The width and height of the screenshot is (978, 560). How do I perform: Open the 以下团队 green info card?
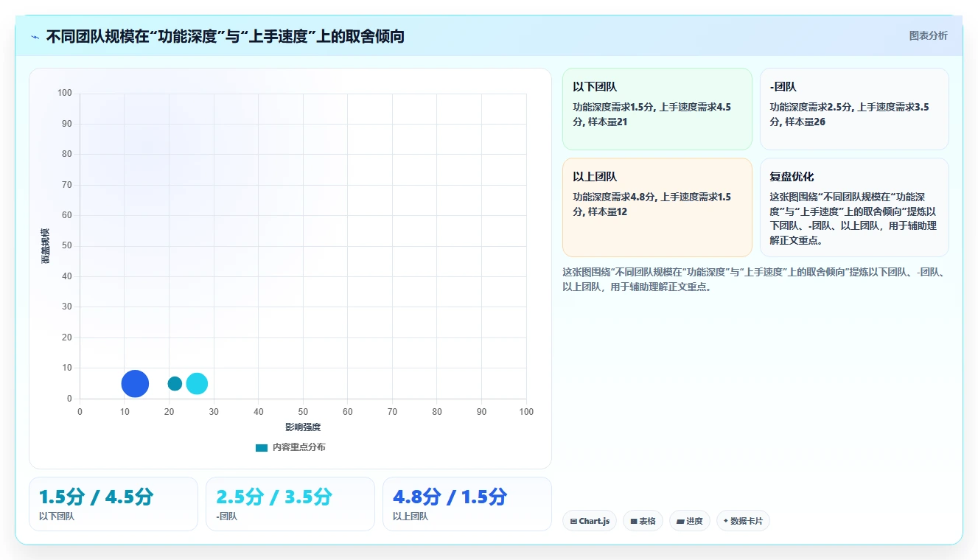point(657,109)
